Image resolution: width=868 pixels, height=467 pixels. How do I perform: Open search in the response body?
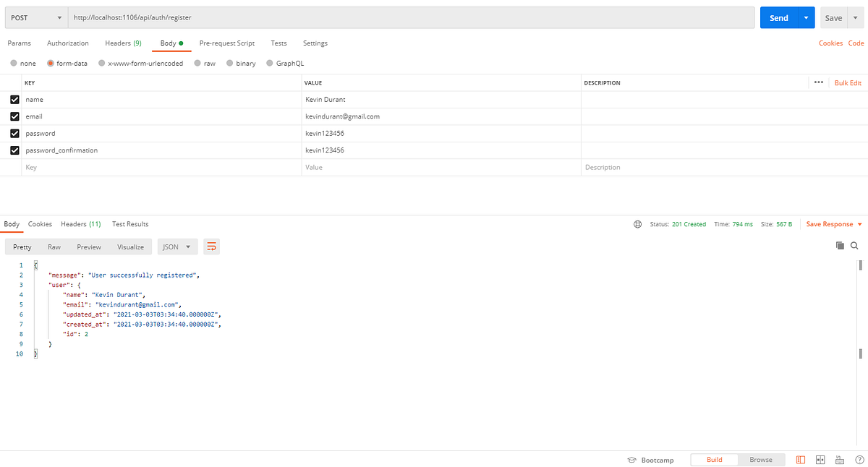[x=854, y=246]
